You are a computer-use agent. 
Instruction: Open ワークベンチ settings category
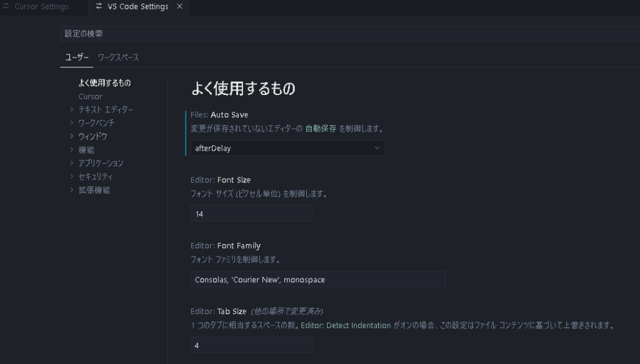[x=96, y=123]
